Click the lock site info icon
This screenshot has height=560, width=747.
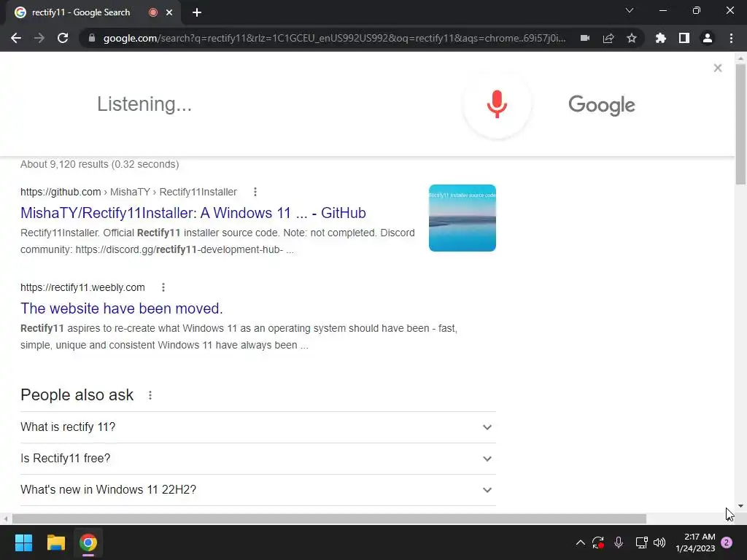coord(92,38)
